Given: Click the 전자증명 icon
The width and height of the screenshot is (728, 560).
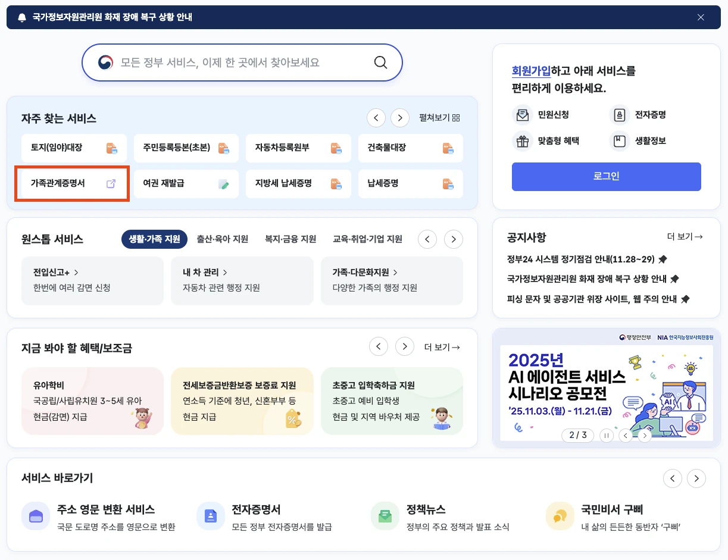Looking at the screenshot, I should coord(620,114).
